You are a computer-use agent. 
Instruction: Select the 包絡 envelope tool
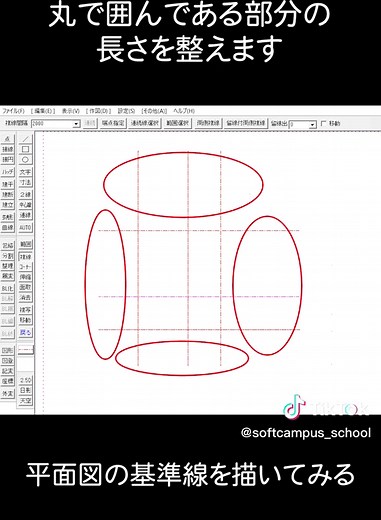8,246
